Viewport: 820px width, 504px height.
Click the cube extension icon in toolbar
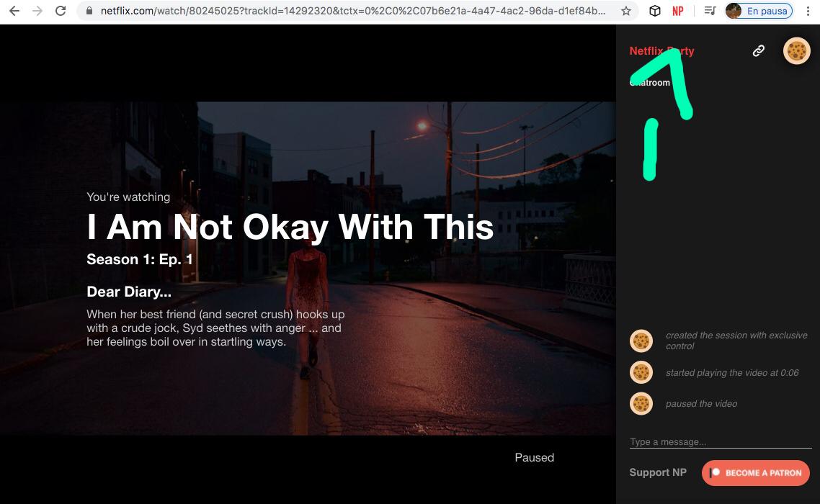[x=654, y=11]
